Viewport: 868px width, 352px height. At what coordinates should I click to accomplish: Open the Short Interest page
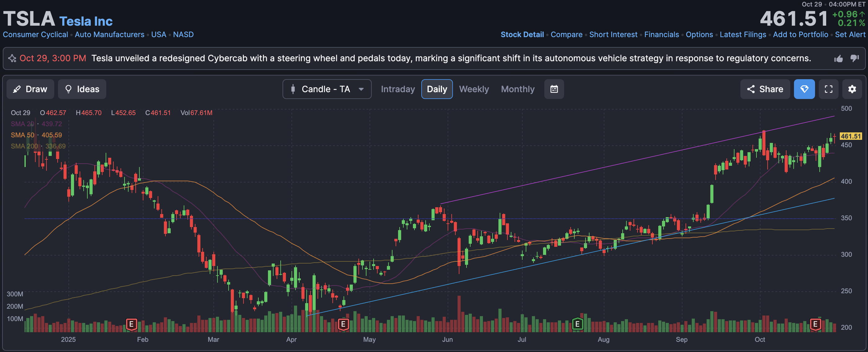613,35
